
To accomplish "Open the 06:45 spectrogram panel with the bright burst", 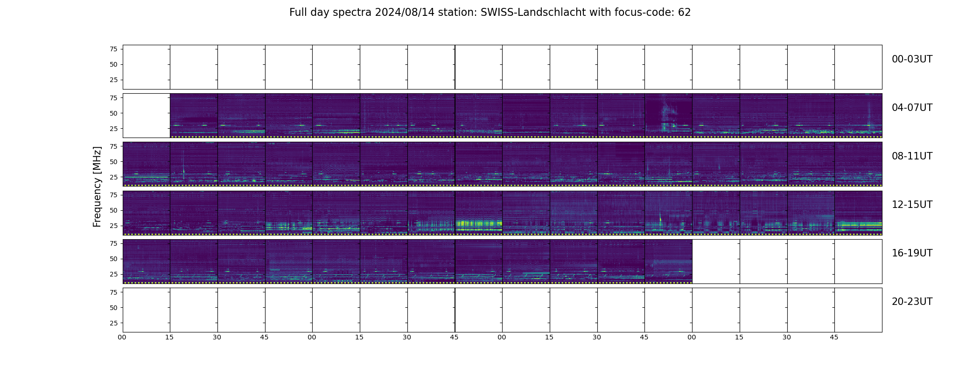I will (x=668, y=116).
